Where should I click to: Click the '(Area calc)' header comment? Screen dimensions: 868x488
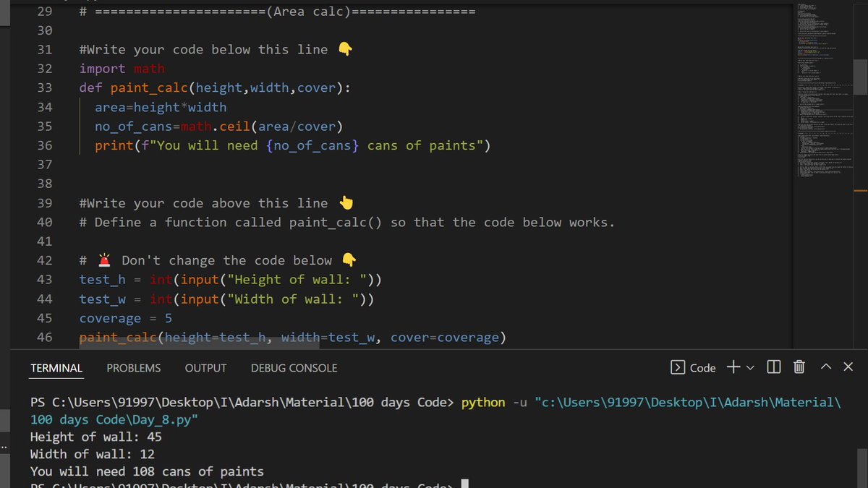pyautogui.click(x=277, y=12)
